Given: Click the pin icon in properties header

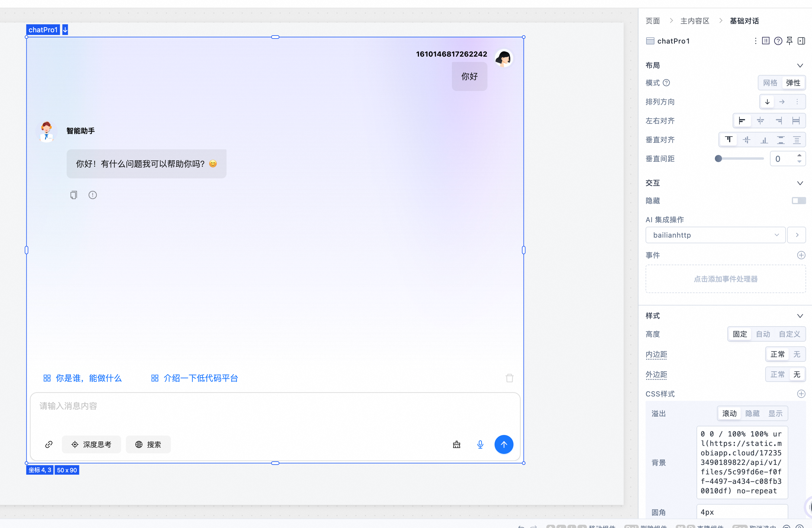Looking at the screenshot, I should pos(789,41).
